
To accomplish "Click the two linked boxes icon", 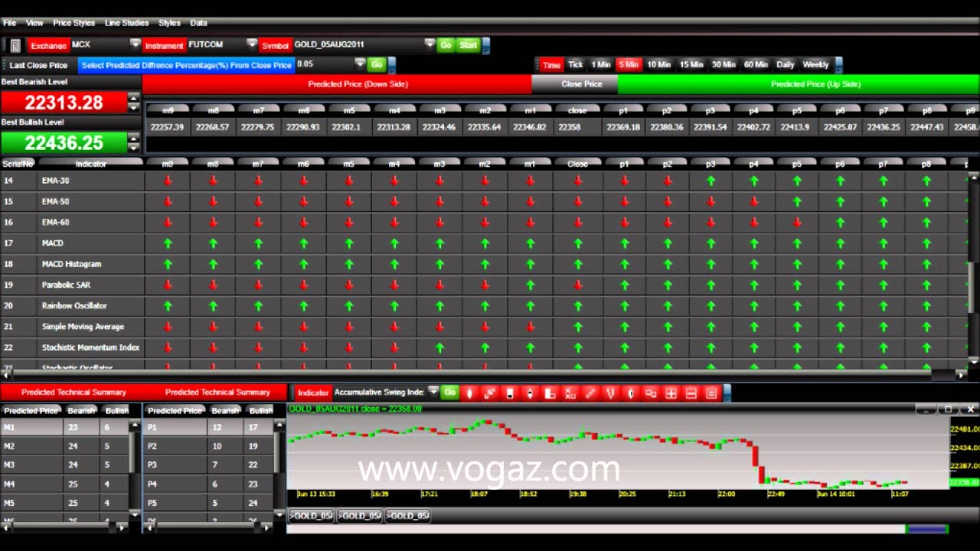I will 652,393.
